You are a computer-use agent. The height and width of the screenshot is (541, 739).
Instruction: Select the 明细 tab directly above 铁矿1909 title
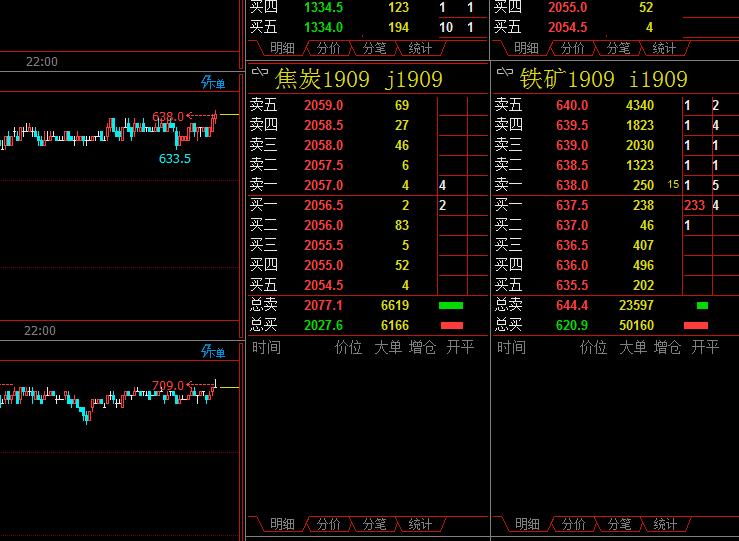527,48
